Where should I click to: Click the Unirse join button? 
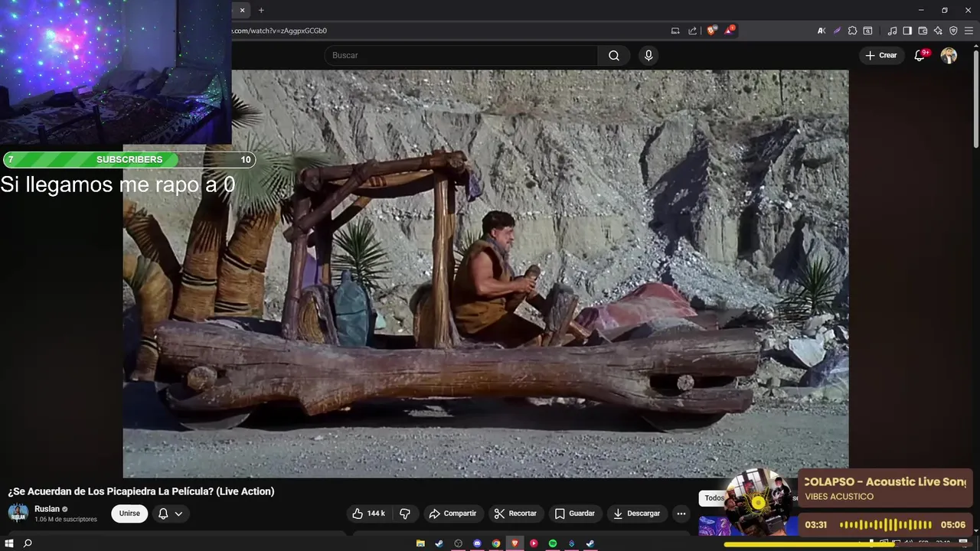129,514
